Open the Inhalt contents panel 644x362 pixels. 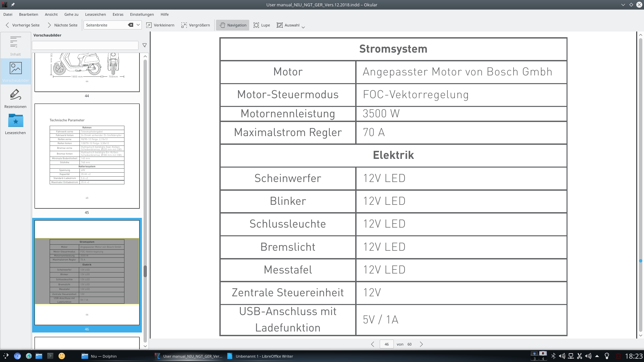click(x=15, y=46)
